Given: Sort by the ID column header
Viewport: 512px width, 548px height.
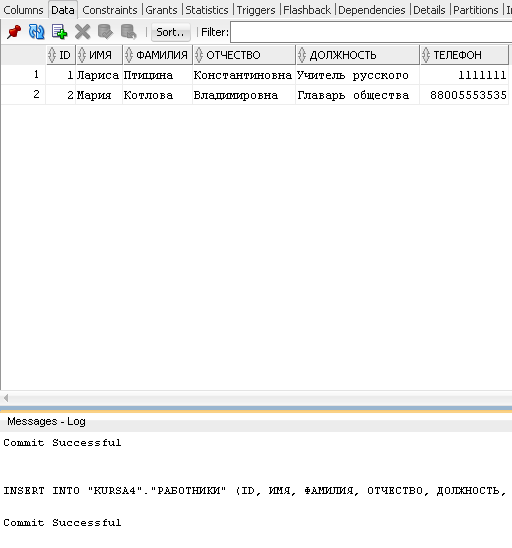Looking at the screenshot, I should coord(61,55).
